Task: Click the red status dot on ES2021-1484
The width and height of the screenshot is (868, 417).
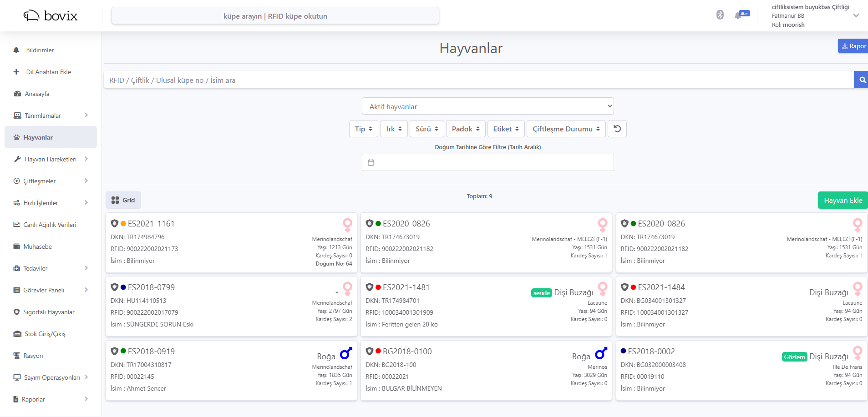Action: click(633, 287)
